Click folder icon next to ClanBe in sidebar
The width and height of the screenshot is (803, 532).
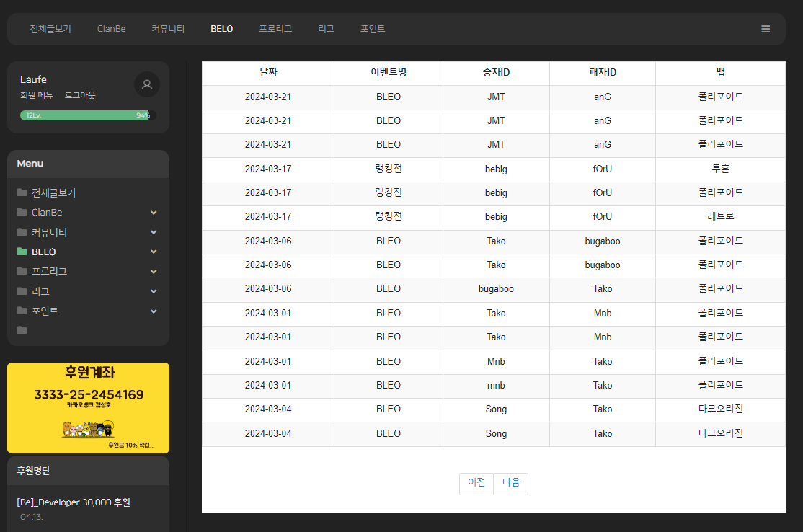(x=22, y=212)
